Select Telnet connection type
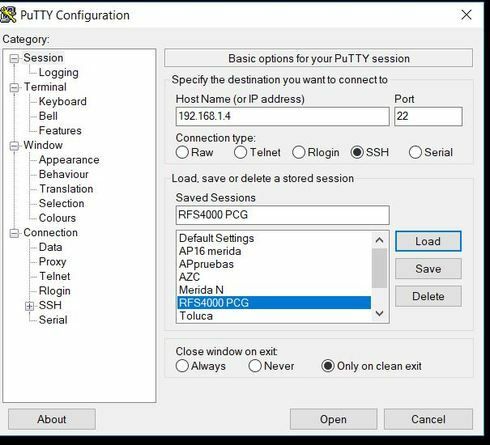This screenshot has width=490, height=445. pyautogui.click(x=257, y=153)
